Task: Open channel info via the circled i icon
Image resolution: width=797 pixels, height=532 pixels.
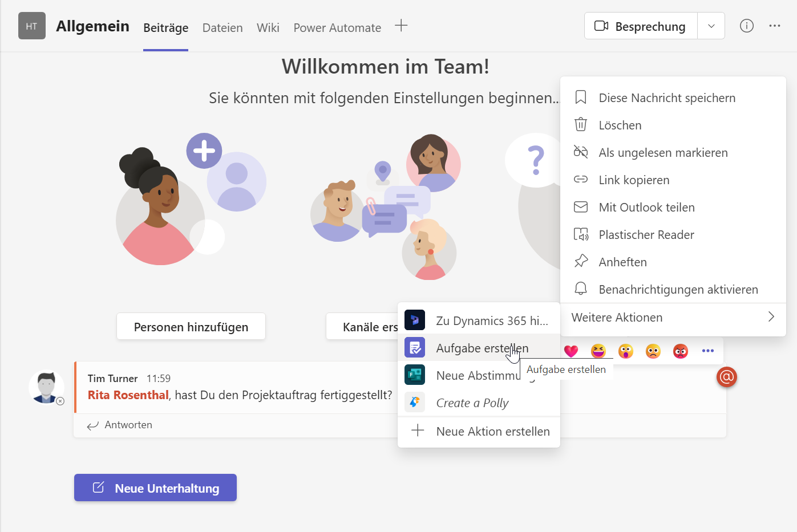Action: coord(747,26)
